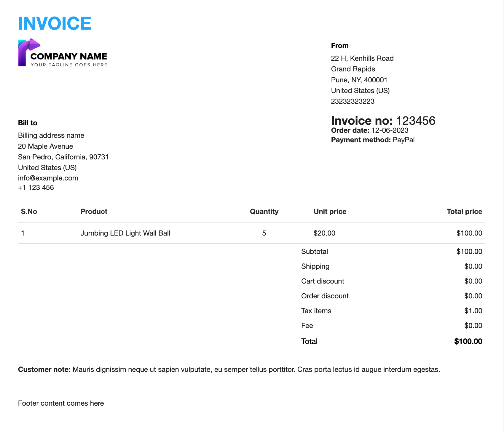Viewport: 504px width, 432px height.
Task: Click the Total price column header
Action: [464, 212]
